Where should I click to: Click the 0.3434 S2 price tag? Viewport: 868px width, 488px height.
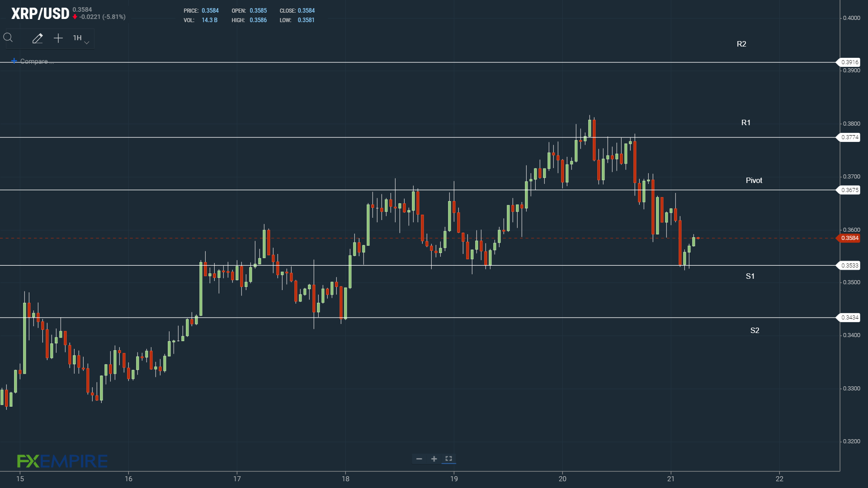click(x=849, y=318)
